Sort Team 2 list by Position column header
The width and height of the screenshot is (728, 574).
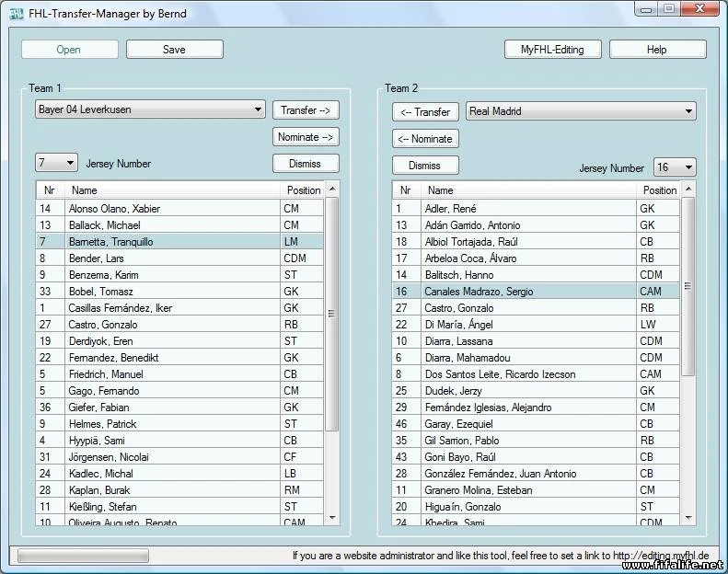click(x=658, y=190)
